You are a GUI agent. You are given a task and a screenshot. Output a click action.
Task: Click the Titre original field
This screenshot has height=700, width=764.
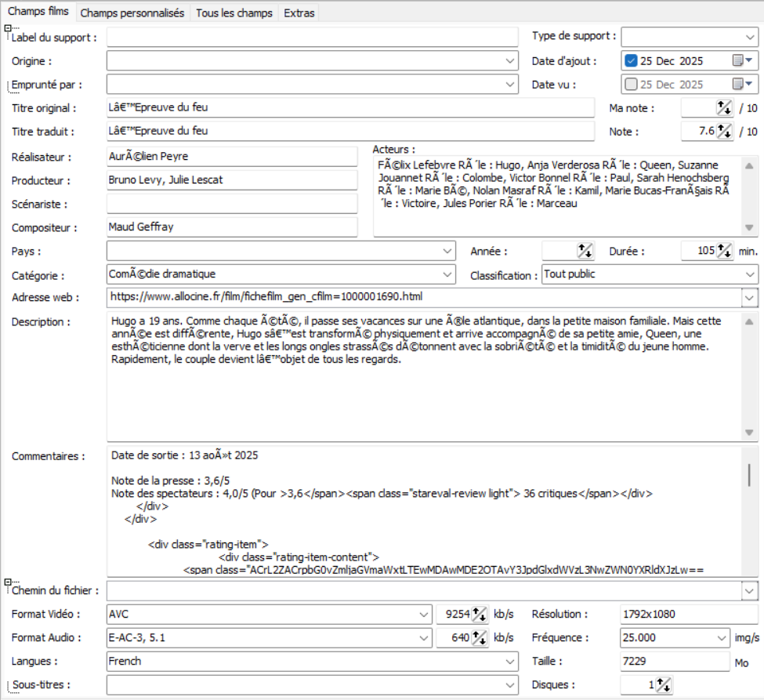point(350,107)
